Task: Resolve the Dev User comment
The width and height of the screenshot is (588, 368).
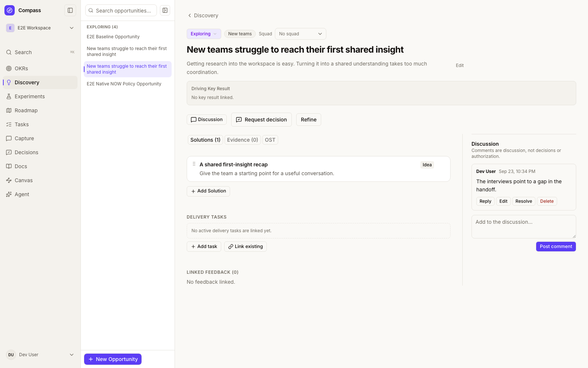Action: coord(524,201)
